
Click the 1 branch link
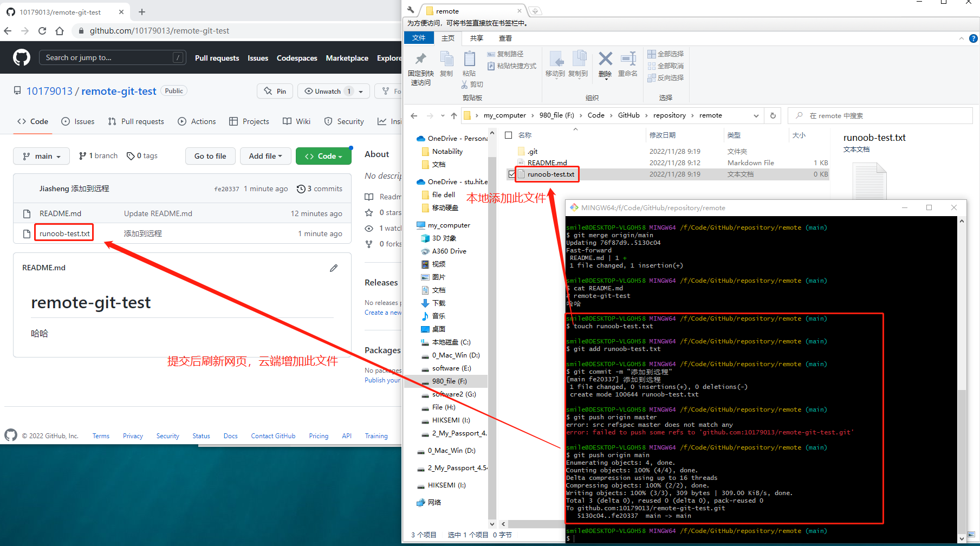pyautogui.click(x=98, y=156)
